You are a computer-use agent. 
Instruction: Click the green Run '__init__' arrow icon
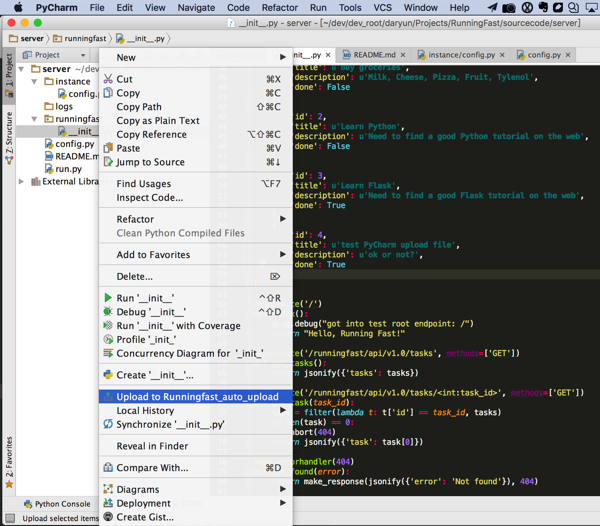(x=108, y=298)
